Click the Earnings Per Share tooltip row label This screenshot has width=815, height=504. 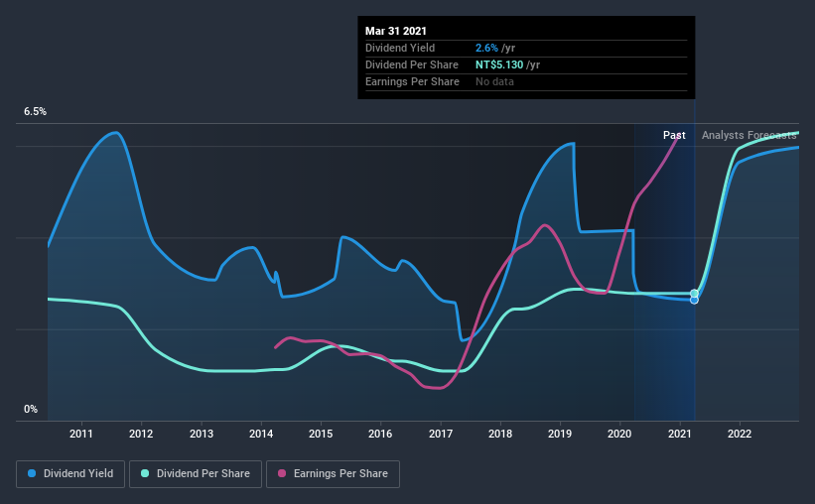click(x=412, y=81)
